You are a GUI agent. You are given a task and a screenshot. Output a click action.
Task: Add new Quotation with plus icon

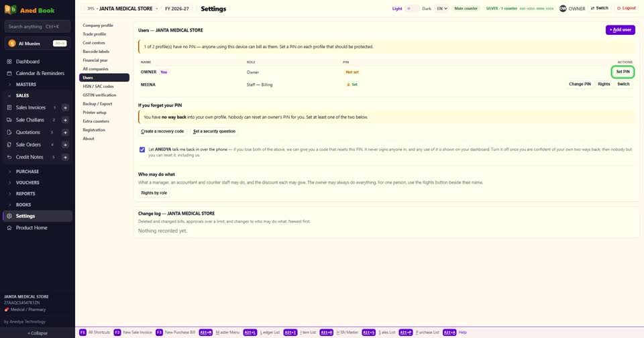[65, 132]
